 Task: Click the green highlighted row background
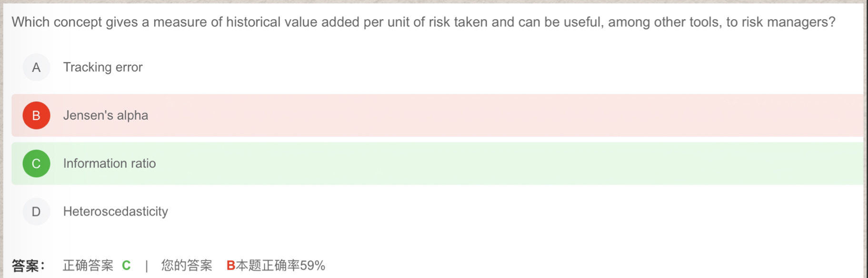pos(476,164)
